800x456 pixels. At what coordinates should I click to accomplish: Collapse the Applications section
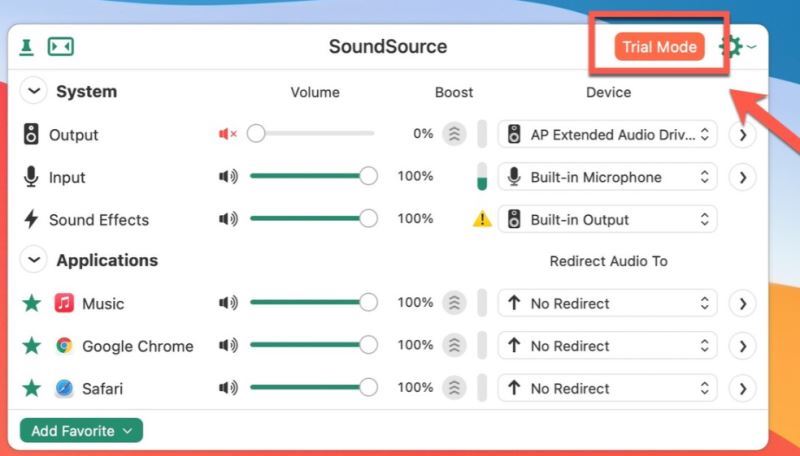click(34, 260)
